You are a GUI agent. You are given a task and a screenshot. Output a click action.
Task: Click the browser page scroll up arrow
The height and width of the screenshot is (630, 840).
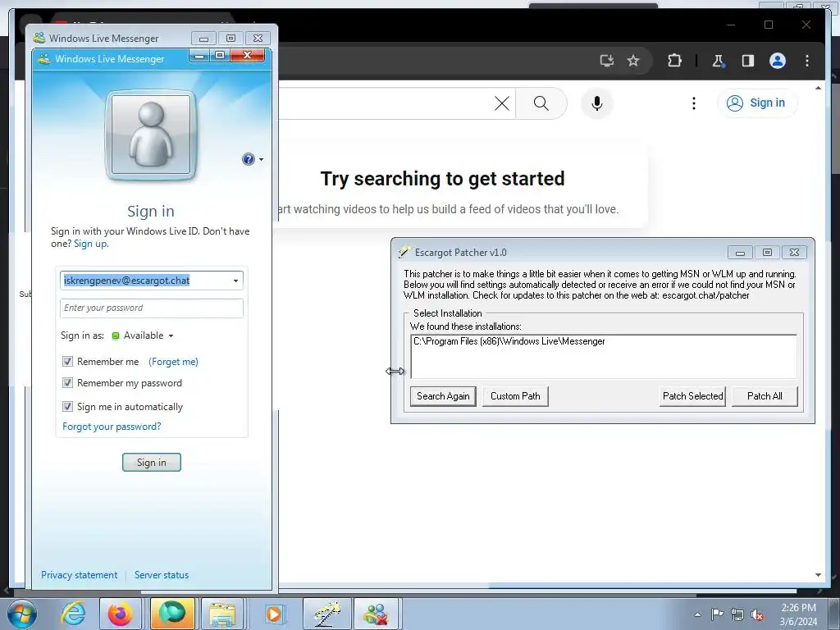pyautogui.click(x=818, y=88)
